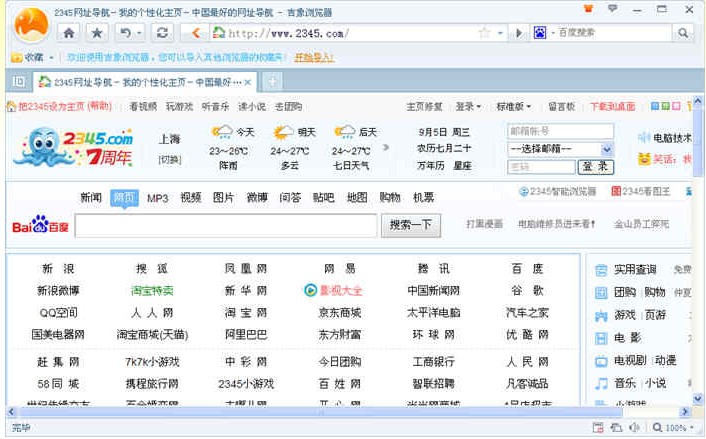Click the status bar sound mute icon

click(634, 428)
